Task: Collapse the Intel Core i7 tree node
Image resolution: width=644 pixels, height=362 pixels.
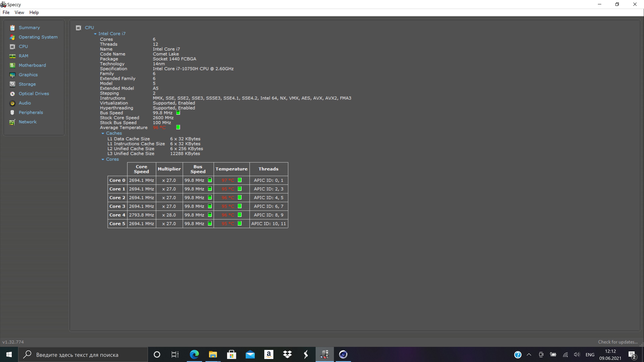Action: coord(95,34)
